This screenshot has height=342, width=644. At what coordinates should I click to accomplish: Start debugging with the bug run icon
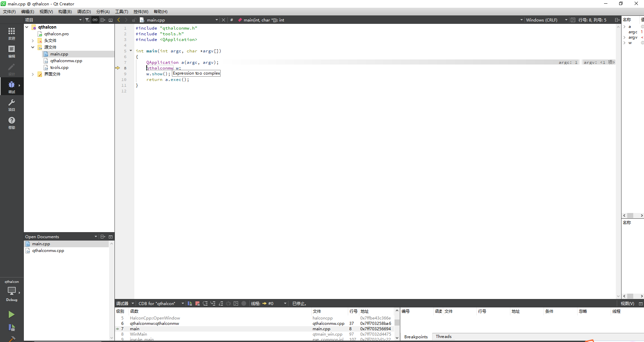pos(11,328)
